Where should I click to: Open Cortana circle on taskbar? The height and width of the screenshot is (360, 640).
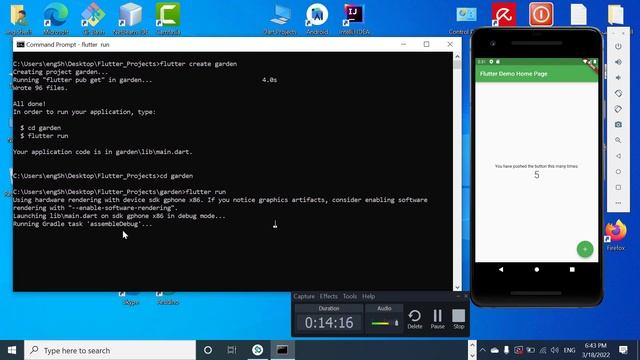[208, 350]
